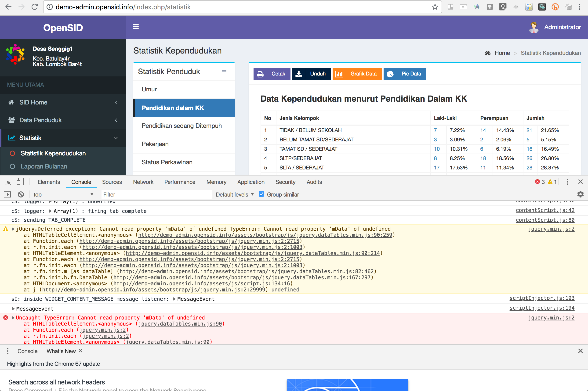
Task: Open the bar chart icon on Grafik Data
Action: [339, 74]
